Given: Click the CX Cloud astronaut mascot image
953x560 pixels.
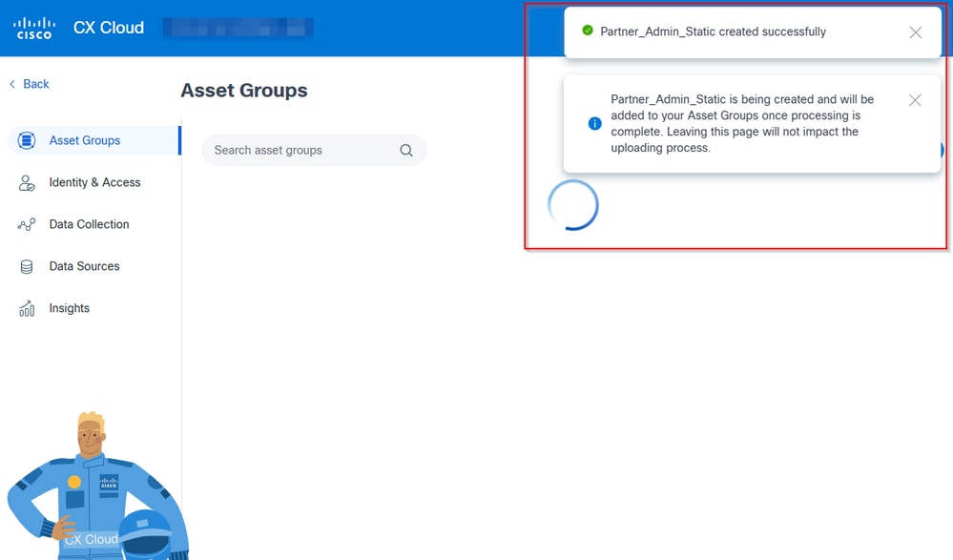Looking at the screenshot, I should (97, 486).
